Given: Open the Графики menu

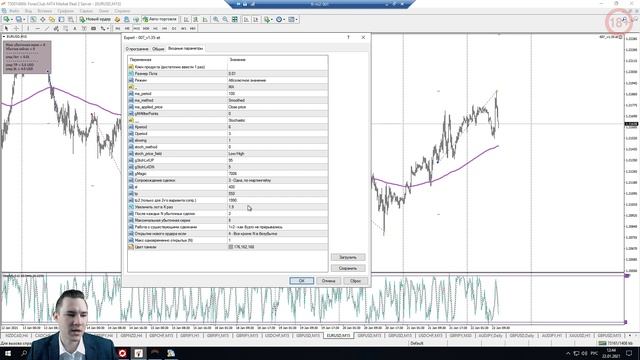Looking at the screenshot, I should tap(65, 11).
